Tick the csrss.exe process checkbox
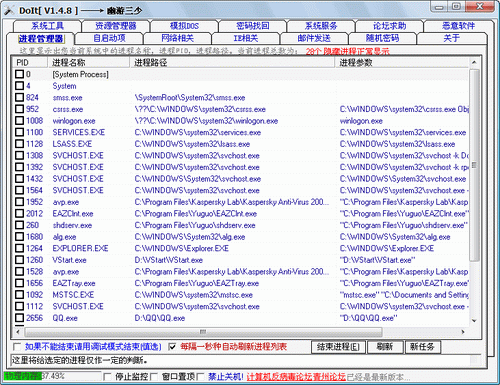500x385 pixels. click(x=20, y=109)
